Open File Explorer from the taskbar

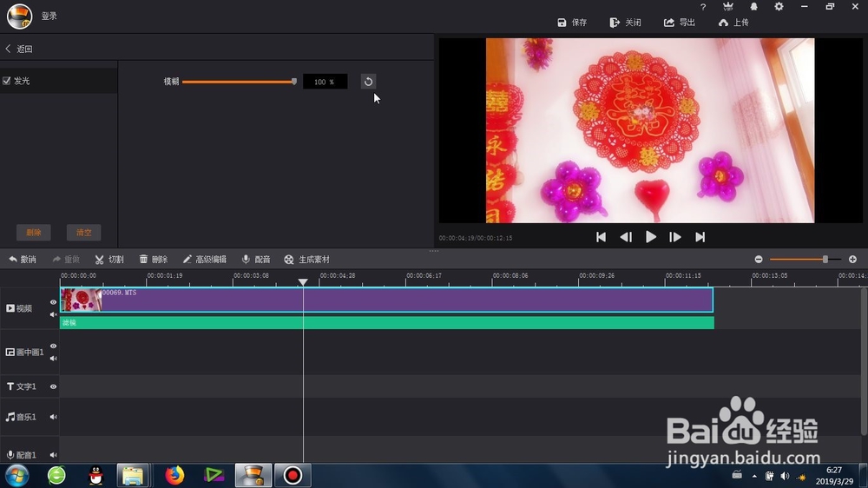(133, 476)
